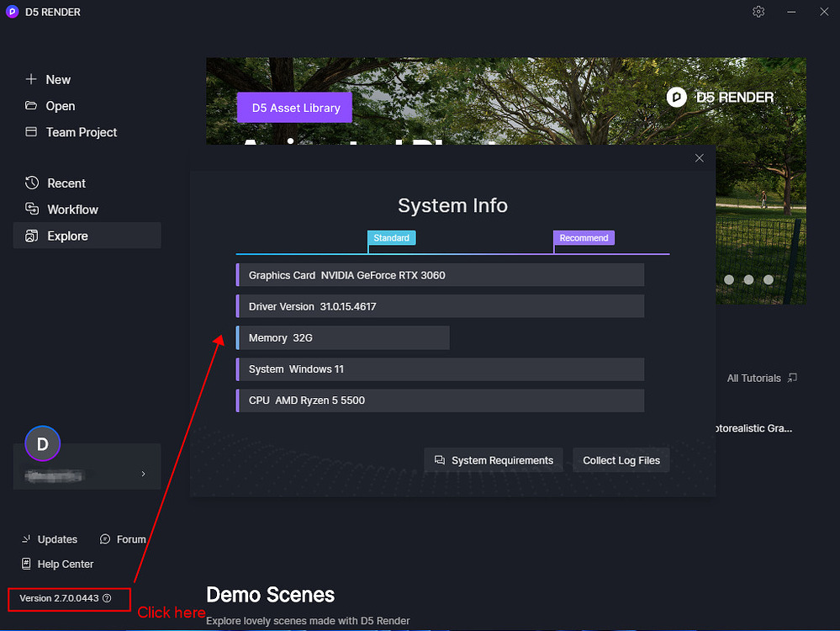This screenshot has width=840, height=631.
Task: Click the Version 2.7.0.0443 label
Action: coord(59,598)
